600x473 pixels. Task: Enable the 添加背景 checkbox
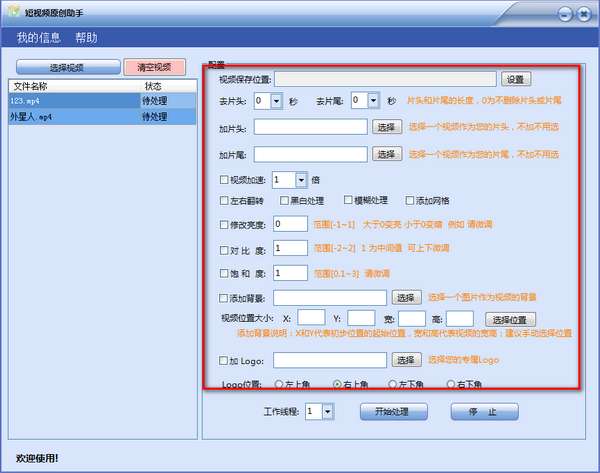(x=223, y=298)
